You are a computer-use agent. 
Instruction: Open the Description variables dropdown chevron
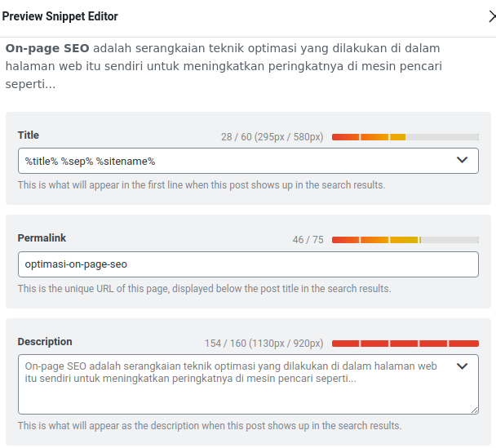tap(462, 366)
